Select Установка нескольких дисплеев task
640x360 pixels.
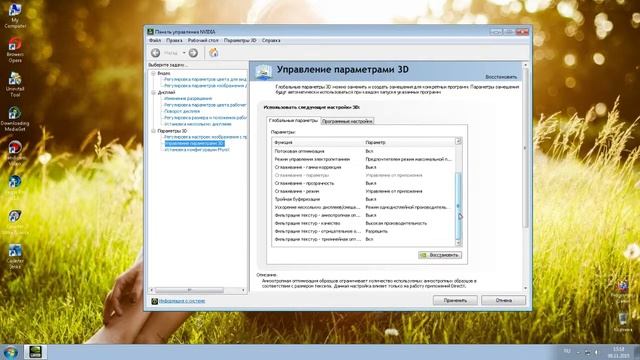(198, 124)
